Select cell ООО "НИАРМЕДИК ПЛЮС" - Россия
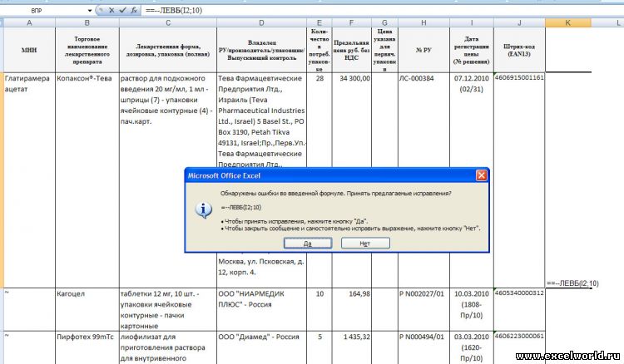This screenshot has width=624, height=364. [261, 309]
